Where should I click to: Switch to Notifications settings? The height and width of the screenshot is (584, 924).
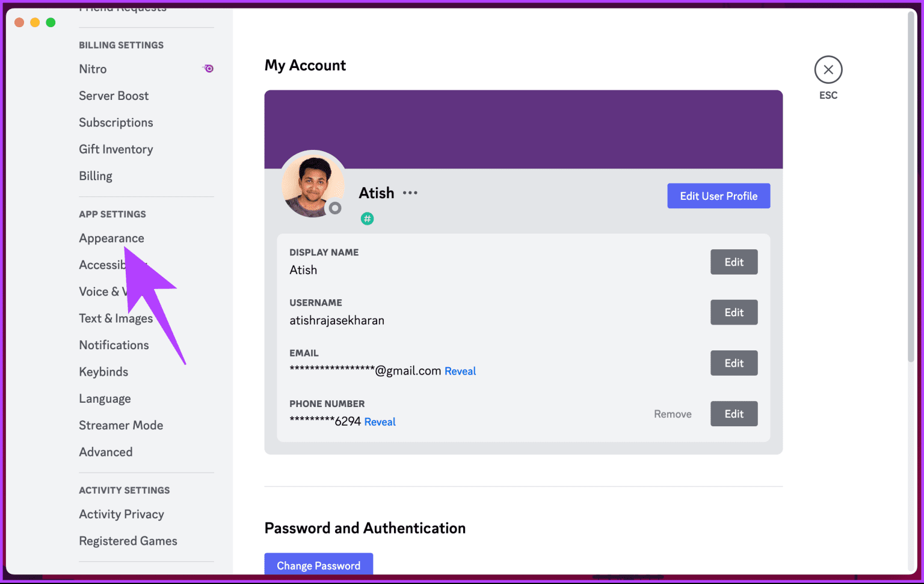[114, 345]
